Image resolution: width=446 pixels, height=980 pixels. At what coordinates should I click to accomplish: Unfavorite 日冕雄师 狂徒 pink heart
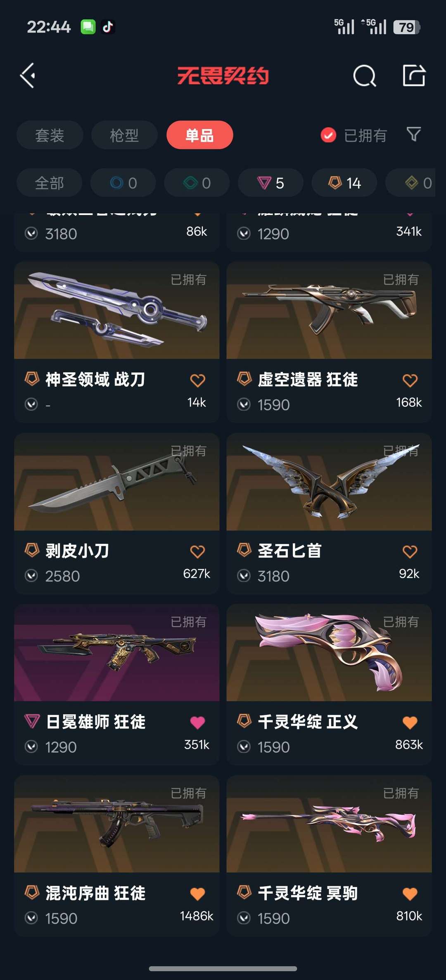tap(197, 723)
